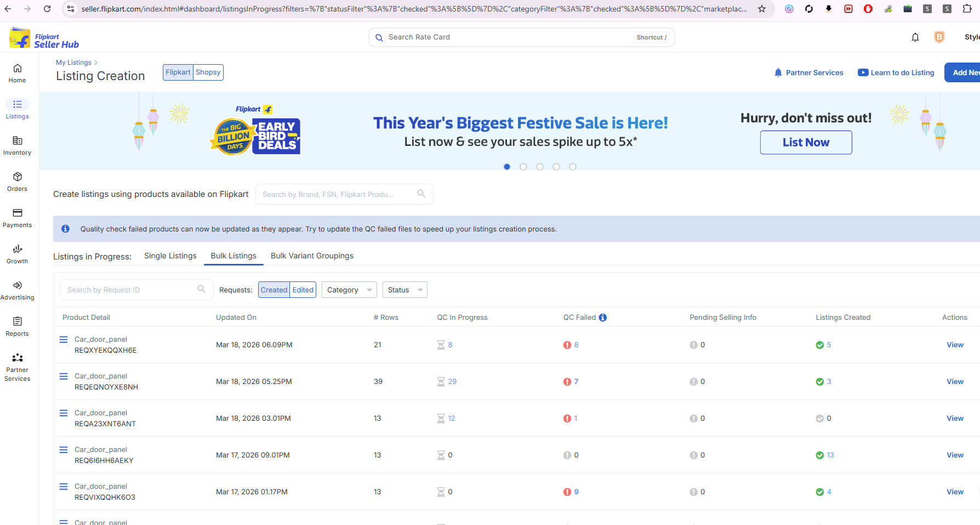Click search icon in Request ID field
The width and height of the screenshot is (980, 525).
coord(201,289)
